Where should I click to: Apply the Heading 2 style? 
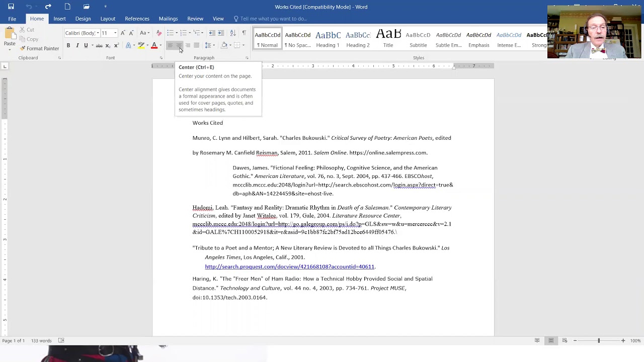[358, 39]
